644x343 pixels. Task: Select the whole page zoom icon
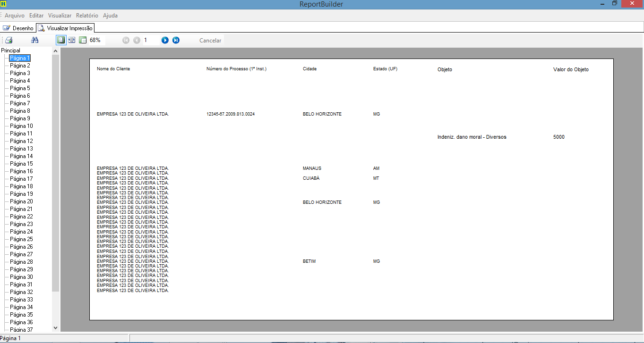61,40
